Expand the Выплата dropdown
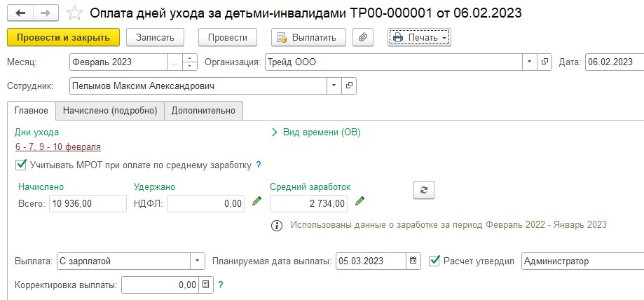 pos(197,261)
